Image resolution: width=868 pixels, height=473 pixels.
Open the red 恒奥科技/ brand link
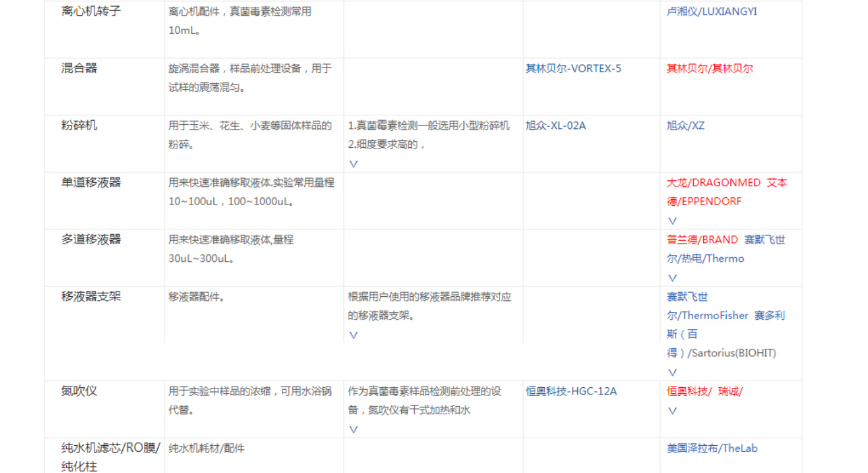point(689,391)
